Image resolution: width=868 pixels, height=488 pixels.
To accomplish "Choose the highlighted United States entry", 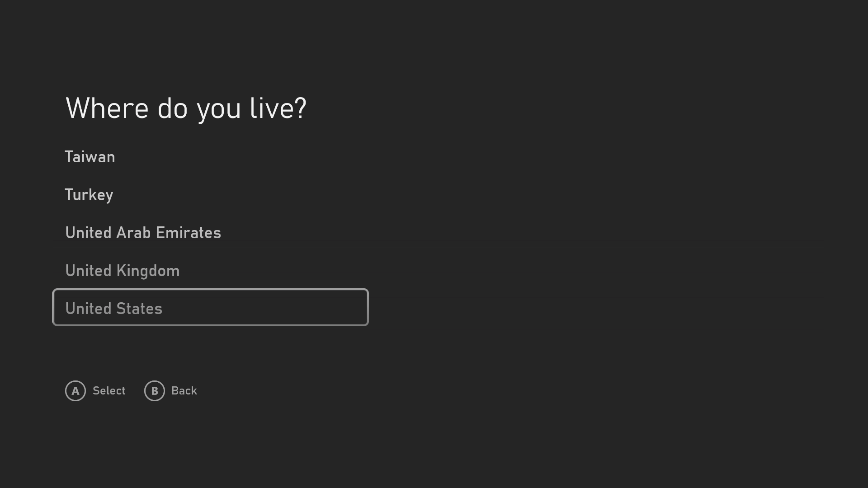I will click(x=211, y=307).
